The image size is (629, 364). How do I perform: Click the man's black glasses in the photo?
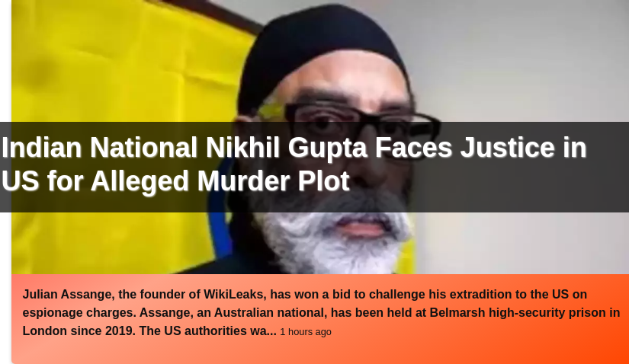tap(361, 120)
